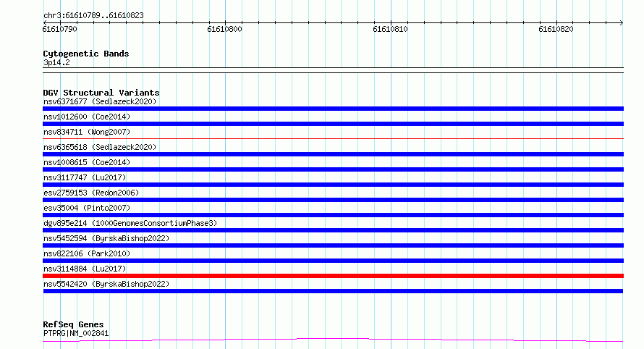Click ruler position 61610820
The width and height of the screenshot is (644, 349).
pos(556,29)
